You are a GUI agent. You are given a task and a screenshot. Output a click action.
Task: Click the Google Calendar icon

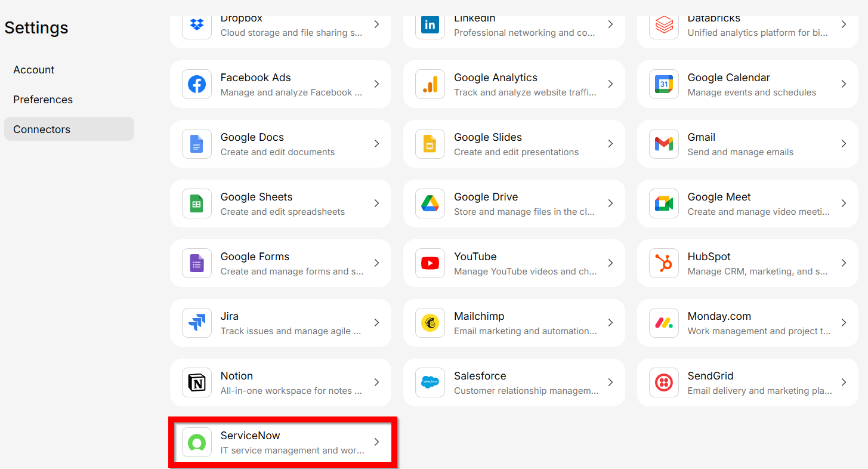664,84
